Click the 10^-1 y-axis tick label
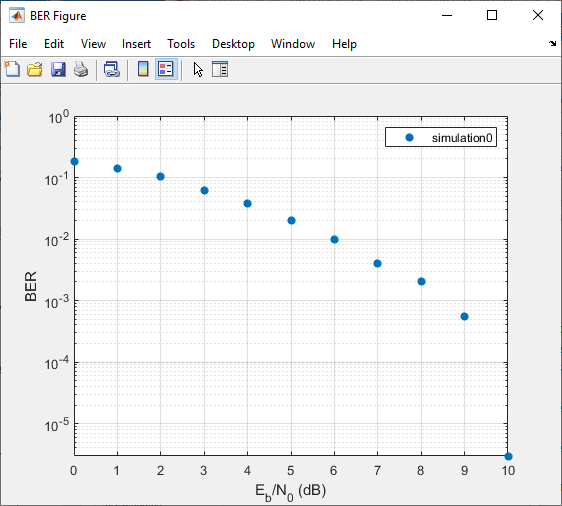The height and width of the screenshot is (506, 562). pyautogui.click(x=57, y=178)
